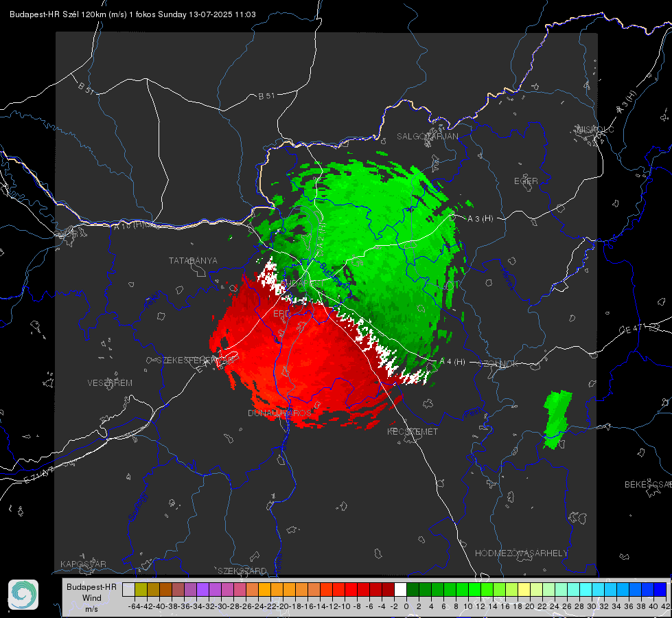Click the ÉRD town label
Viewport: 672px width, 618px height.
281,314
